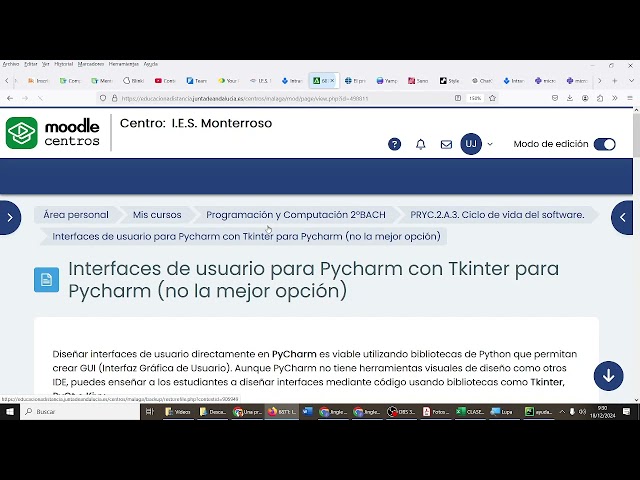Open the Firefox hamburger menu
This screenshot has height=480, width=640.
(630, 98)
